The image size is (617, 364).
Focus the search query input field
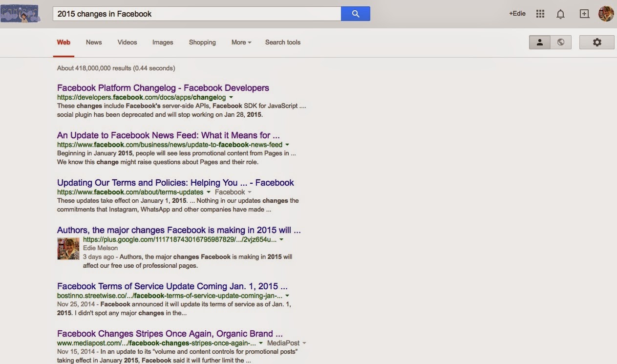tap(197, 14)
